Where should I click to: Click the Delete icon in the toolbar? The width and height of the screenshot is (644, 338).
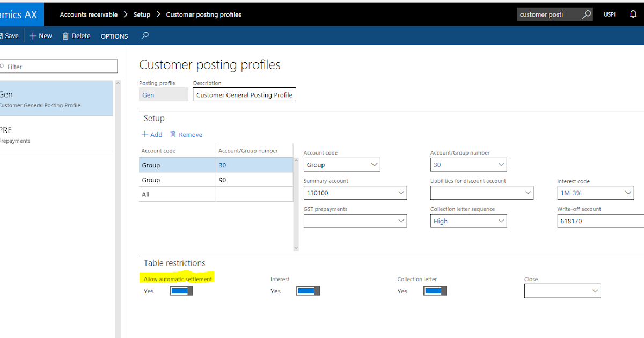click(x=64, y=35)
